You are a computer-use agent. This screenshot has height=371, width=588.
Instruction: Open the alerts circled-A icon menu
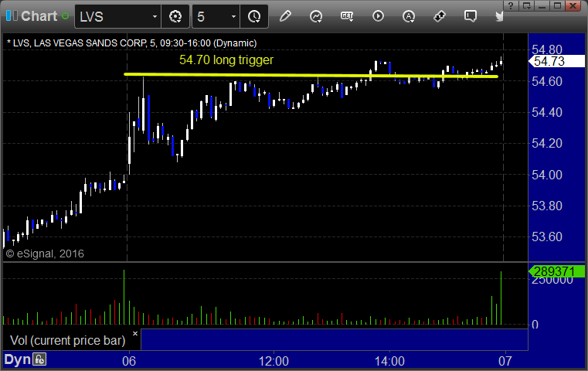click(x=409, y=16)
